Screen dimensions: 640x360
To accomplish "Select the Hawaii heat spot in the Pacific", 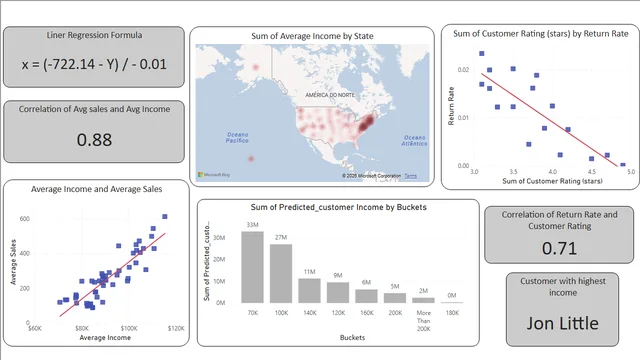I will tap(251, 159).
